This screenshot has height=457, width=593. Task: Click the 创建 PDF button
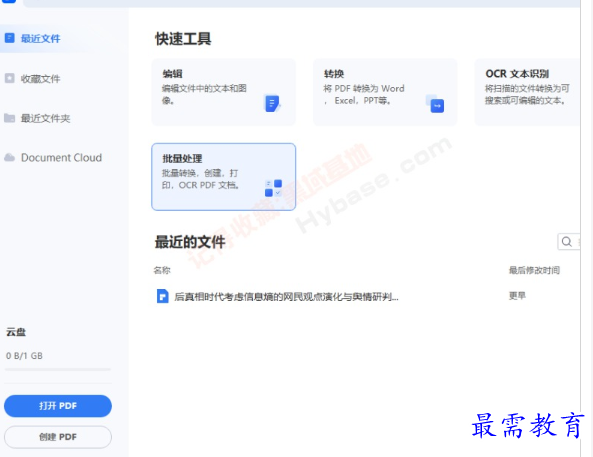pyautogui.click(x=58, y=437)
